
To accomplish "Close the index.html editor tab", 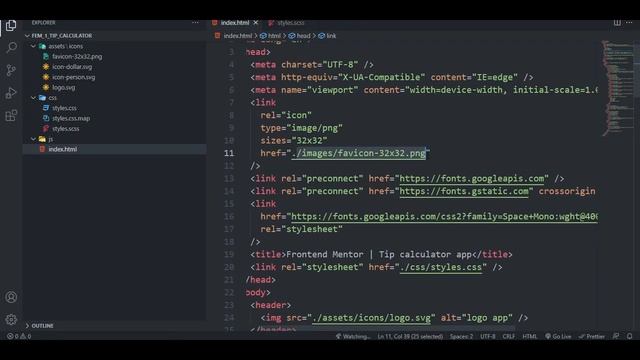I will tap(256, 23).
